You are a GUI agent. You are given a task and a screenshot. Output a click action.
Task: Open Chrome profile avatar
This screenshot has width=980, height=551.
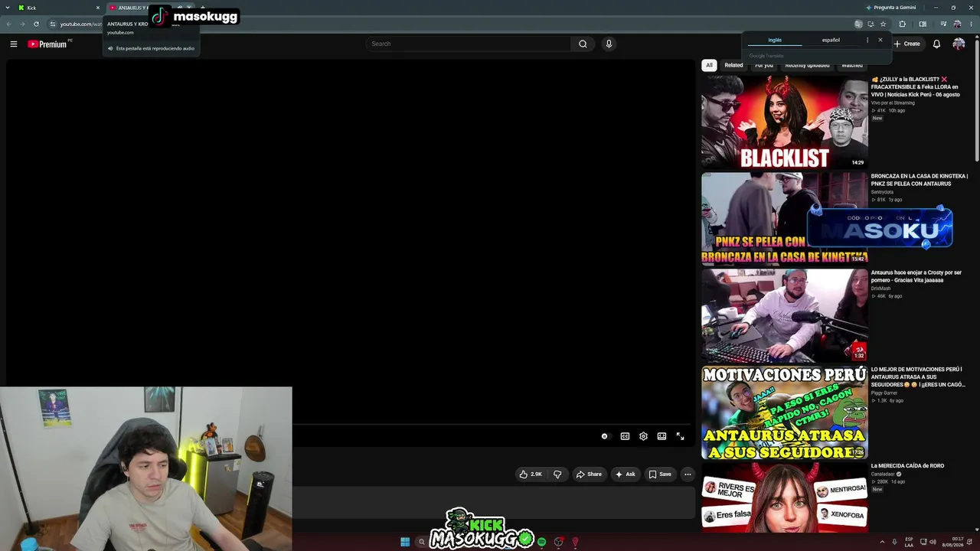pos(957,24)
